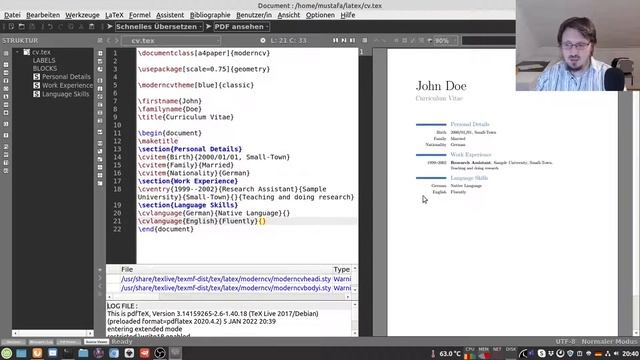640x360 pixels.
Task: Open the PDF ansehen viewer dropdown
Action: click(x=241, y=27)
